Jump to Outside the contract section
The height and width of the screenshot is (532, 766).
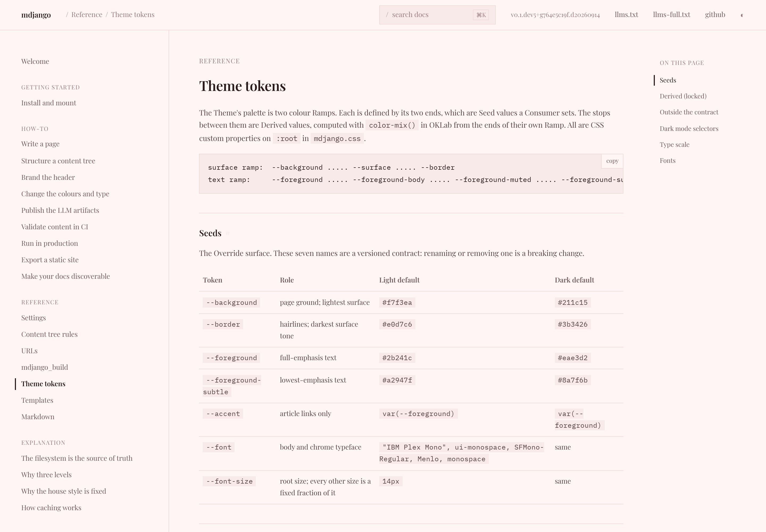(689, 112)
